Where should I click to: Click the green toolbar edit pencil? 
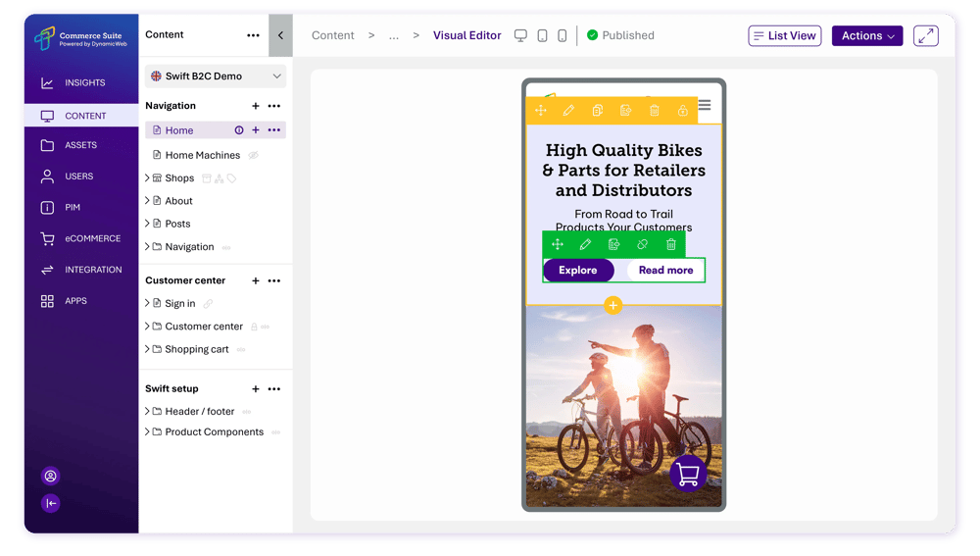(x=586, y=244)
